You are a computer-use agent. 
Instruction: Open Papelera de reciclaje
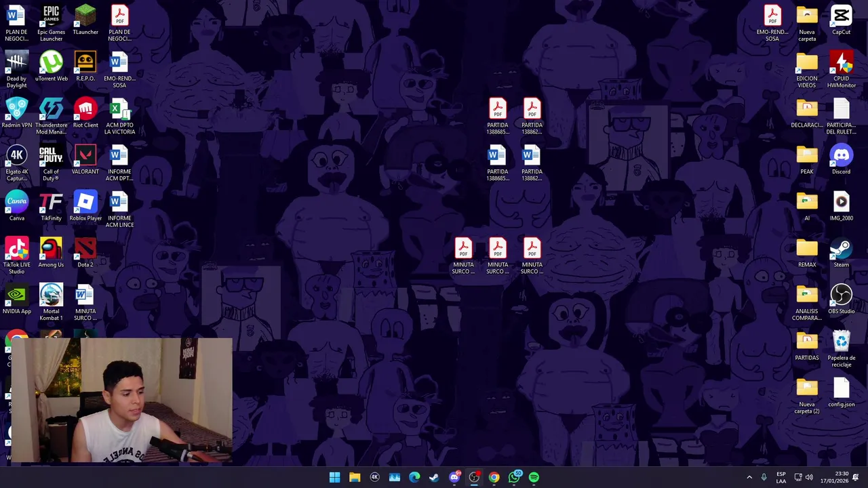(841, 349)
